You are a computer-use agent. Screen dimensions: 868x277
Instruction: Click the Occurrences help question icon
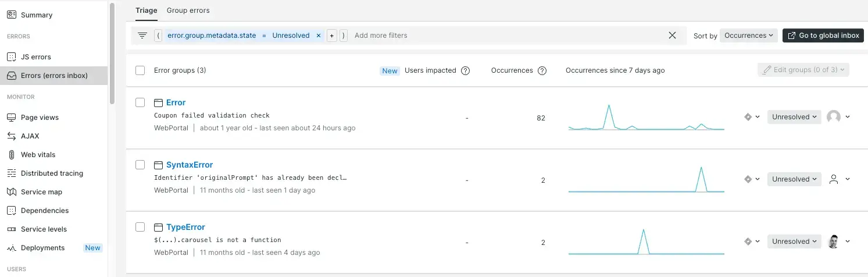click(x=542, y=70)
